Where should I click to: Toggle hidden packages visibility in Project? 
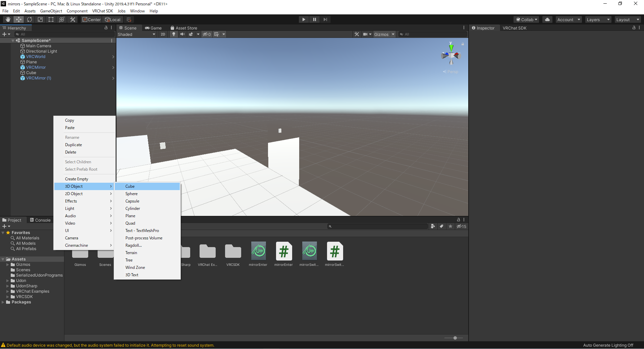pyautogui.click(x=461, y=226)
